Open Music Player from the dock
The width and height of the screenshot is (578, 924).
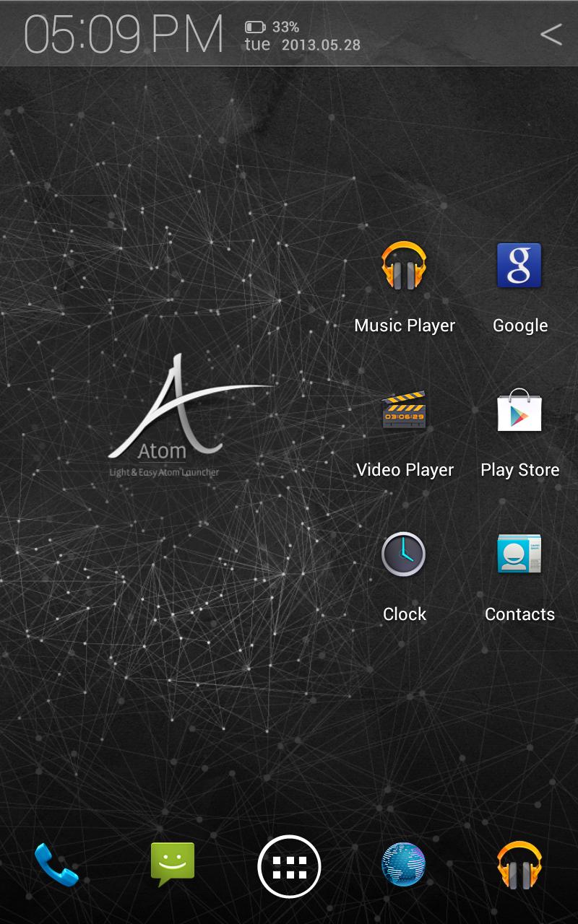519,865
